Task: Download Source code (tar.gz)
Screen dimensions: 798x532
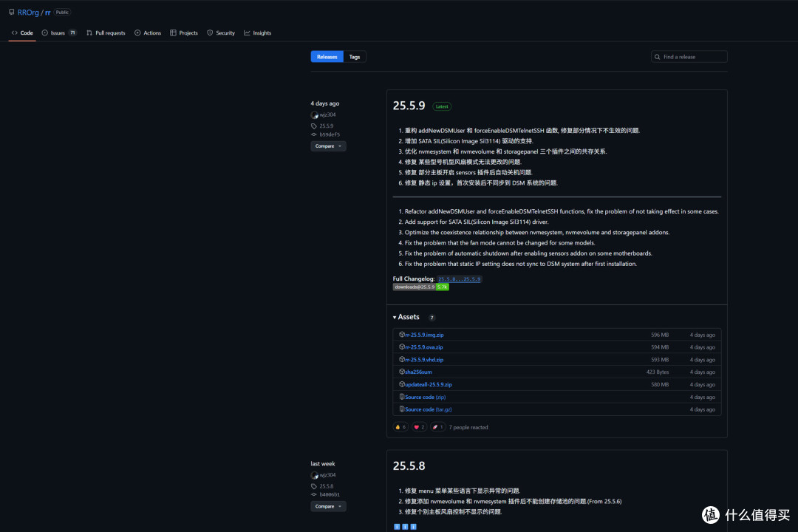Action: tap(429, 409)
